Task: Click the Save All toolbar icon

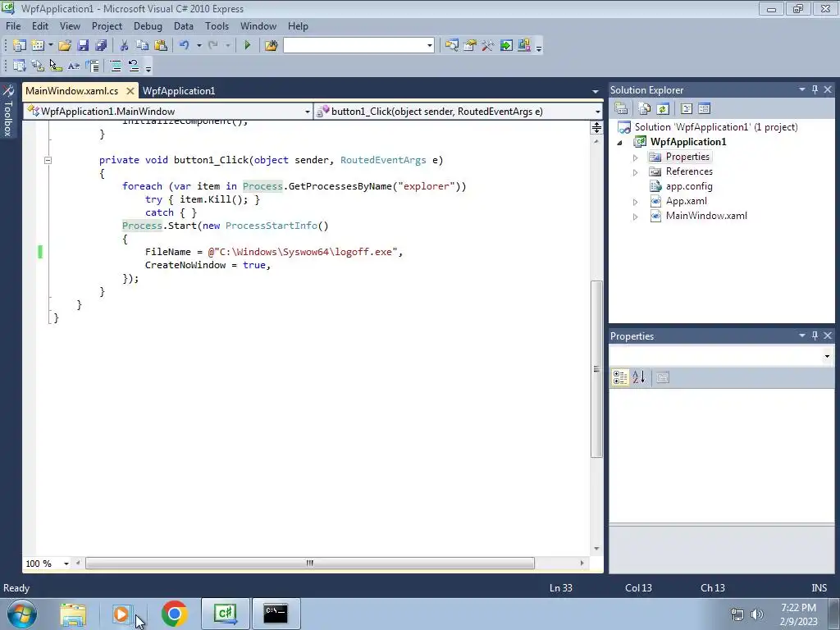Action: coord(100,46)
